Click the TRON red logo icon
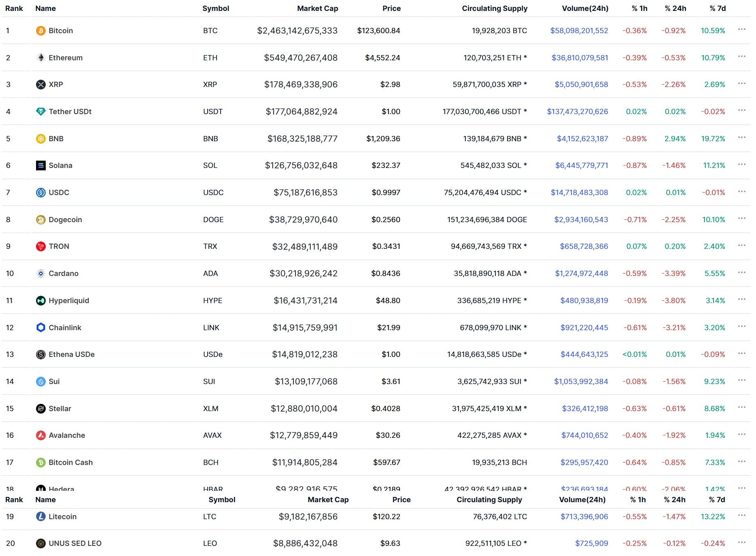Viewport: 756px width, 556px height. point(40,246)
